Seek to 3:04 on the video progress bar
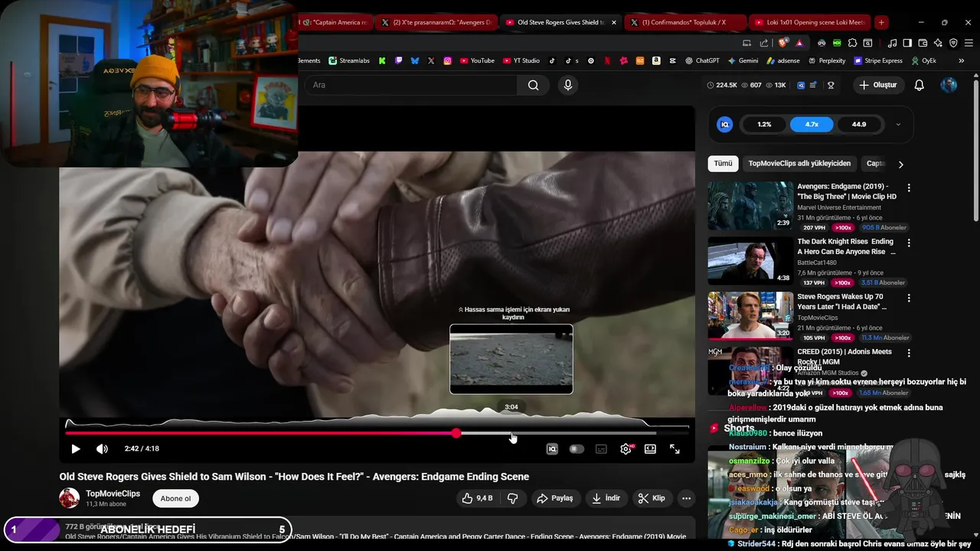Image resolution: width=980 pixels, height=551 pixels. coord(511,433)
